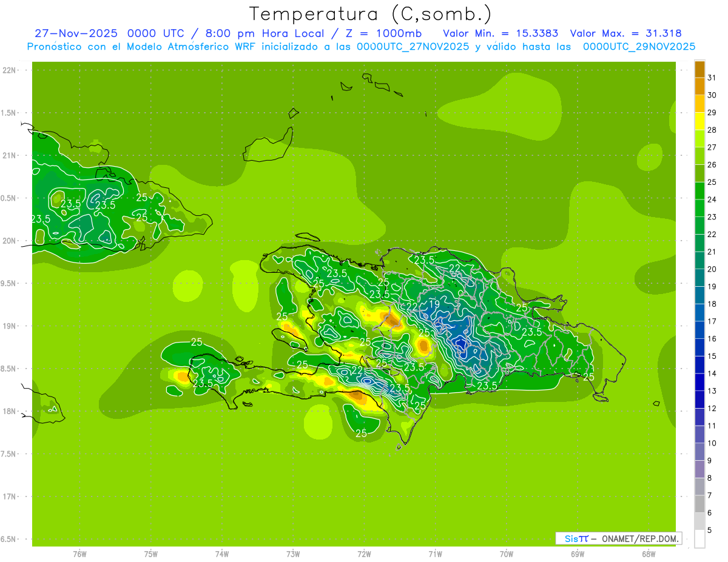Click the '19' contour label on the map

tap(434, 304)
